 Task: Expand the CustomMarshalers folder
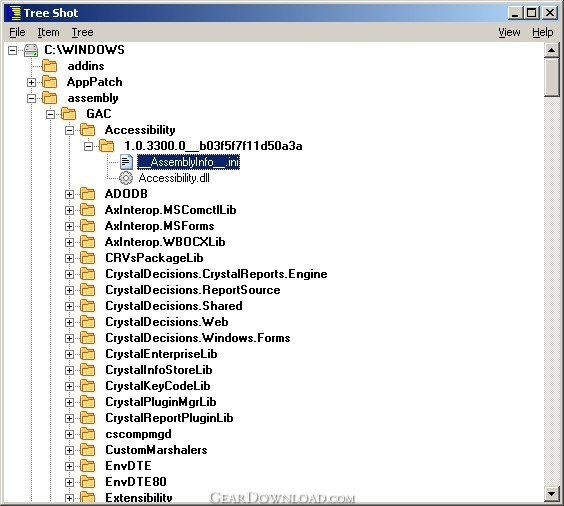[69, 450]
